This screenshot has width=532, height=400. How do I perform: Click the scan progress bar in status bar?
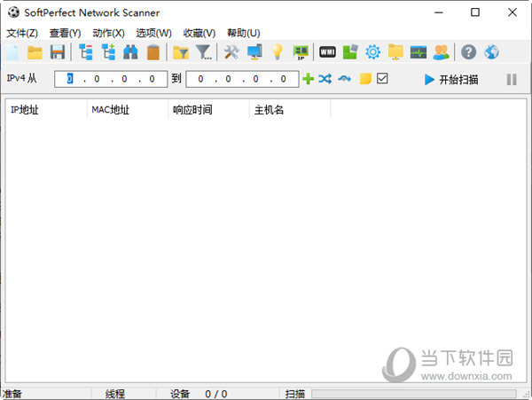click(x=414, y=394)
